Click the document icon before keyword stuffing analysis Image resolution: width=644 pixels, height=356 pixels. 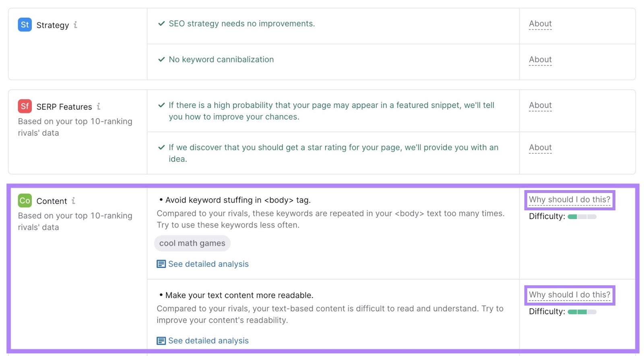(161, 264)
